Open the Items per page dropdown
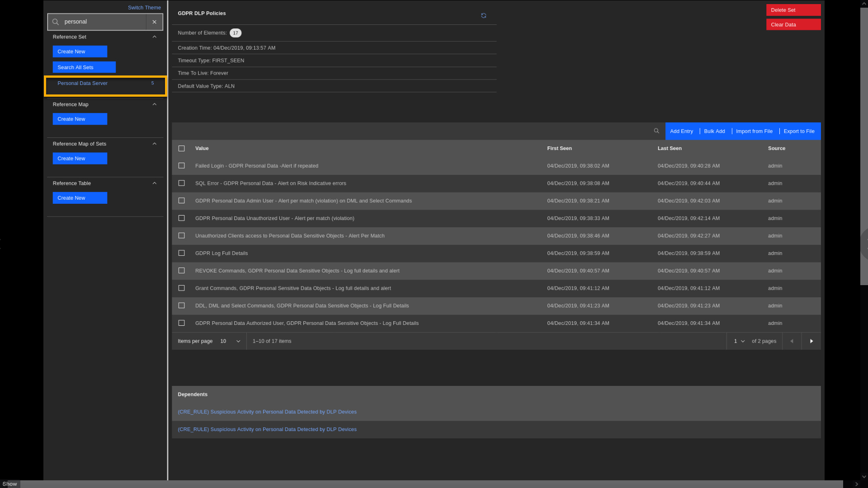This screenshot has height=488, width=868. [x=230, y=341]
